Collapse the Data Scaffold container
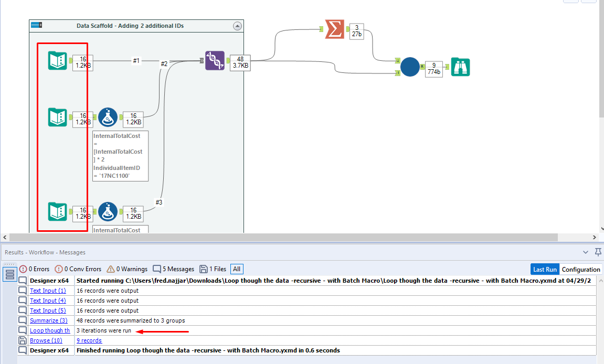The width and height of the screenshot is (604, 364). 237,25
